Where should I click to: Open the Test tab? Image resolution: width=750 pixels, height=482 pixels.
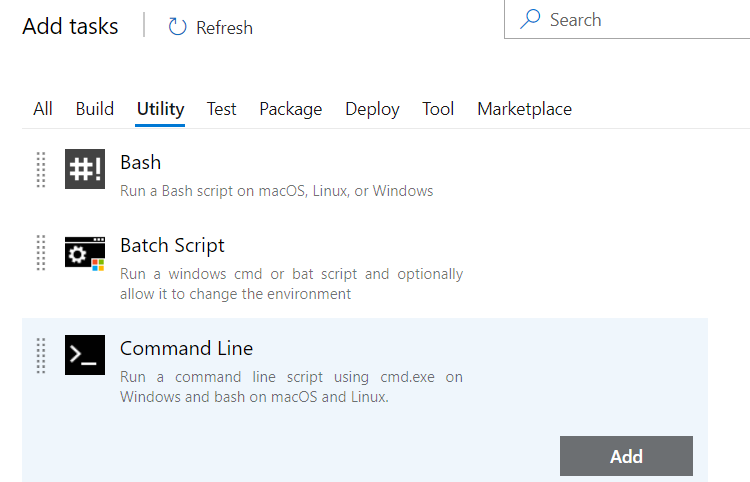(x=221, y=109)
